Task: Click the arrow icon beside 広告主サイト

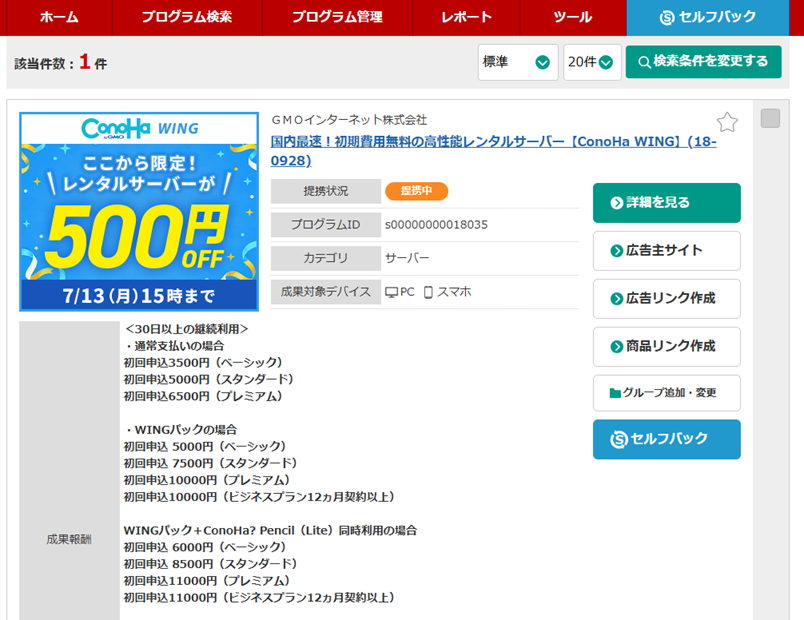Action: [616, 251]
